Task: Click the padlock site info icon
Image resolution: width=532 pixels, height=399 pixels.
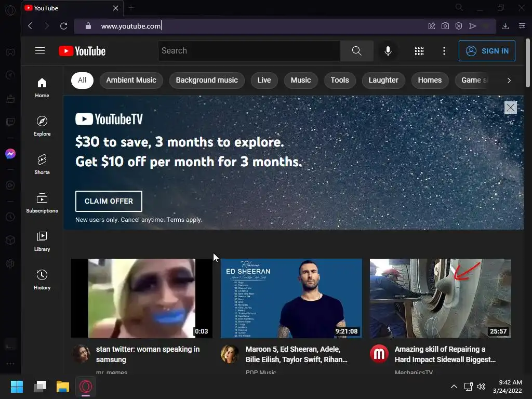Action: (x=88, y=26)
